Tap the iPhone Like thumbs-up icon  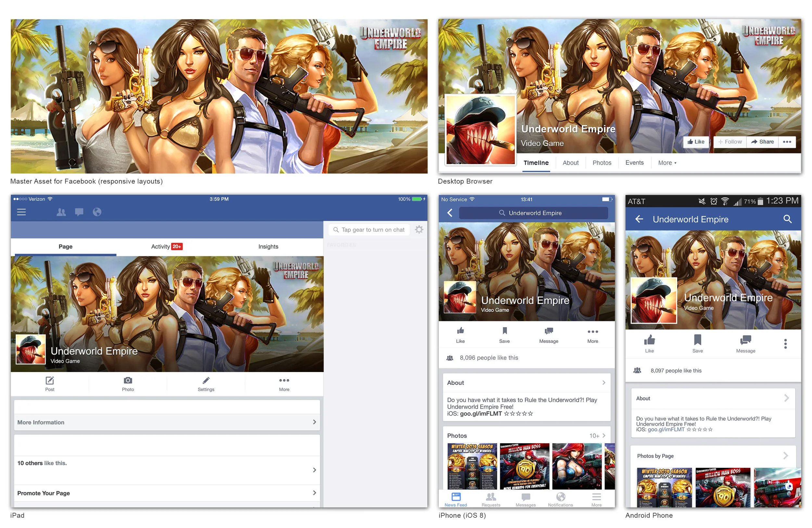(461, 331)
